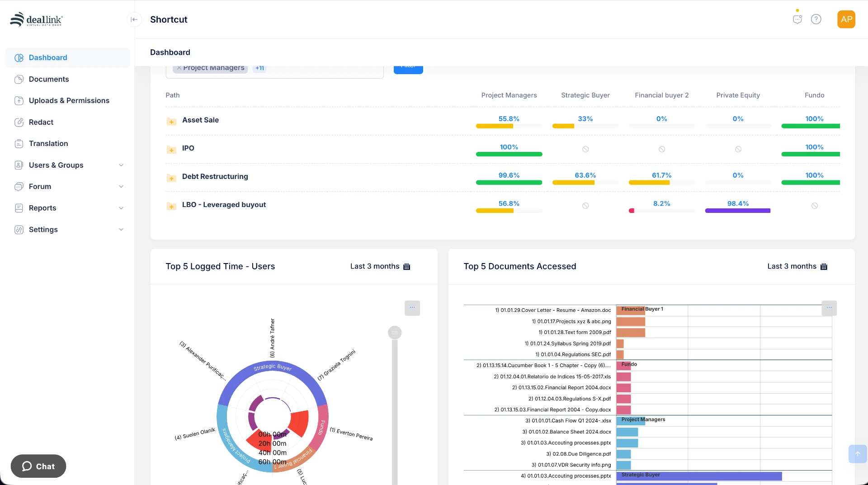The height and width of the screenshot is (485, 868).
Task: Click the Debt Restructuring folder name
Action: [x=215, y=177]
